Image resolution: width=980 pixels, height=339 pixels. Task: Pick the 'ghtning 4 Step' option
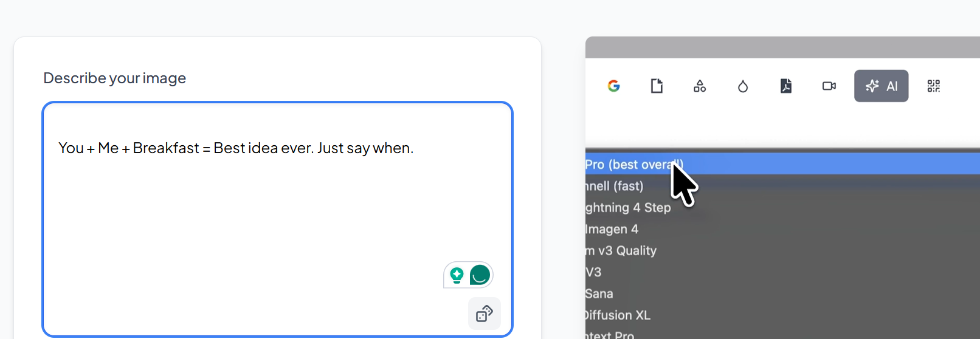(628, 208)
